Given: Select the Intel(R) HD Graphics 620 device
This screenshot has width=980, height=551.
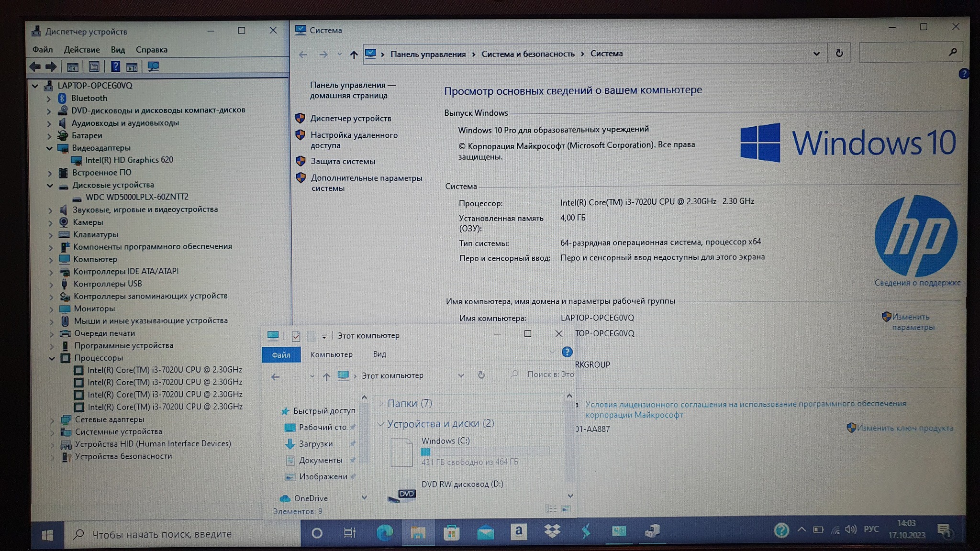Looking at the screenshot, I should coord(129,160).
